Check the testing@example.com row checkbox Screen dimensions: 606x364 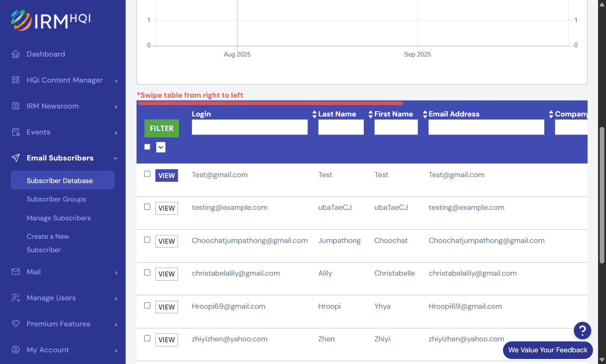click(x=147, y=207)
